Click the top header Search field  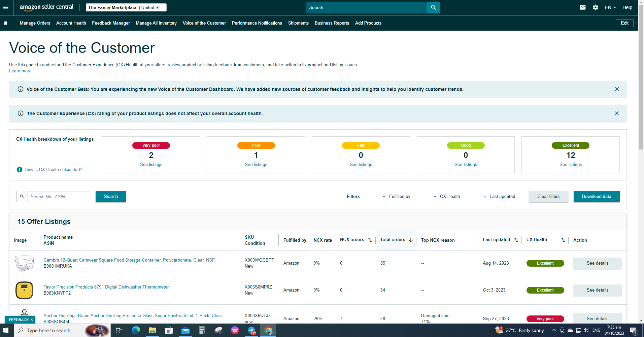[366, 7]
